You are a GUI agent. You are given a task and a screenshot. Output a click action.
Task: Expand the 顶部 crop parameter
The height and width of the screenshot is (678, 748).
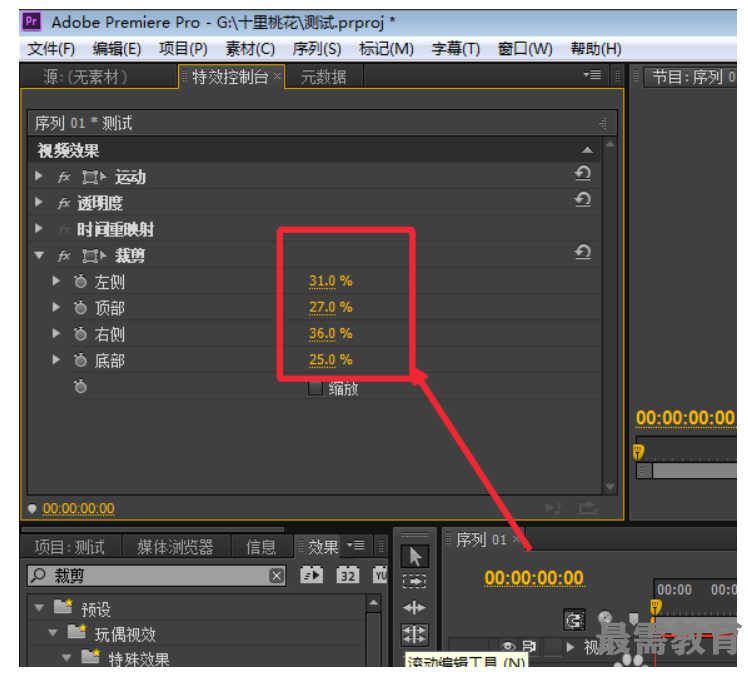[x=56, y=307]
